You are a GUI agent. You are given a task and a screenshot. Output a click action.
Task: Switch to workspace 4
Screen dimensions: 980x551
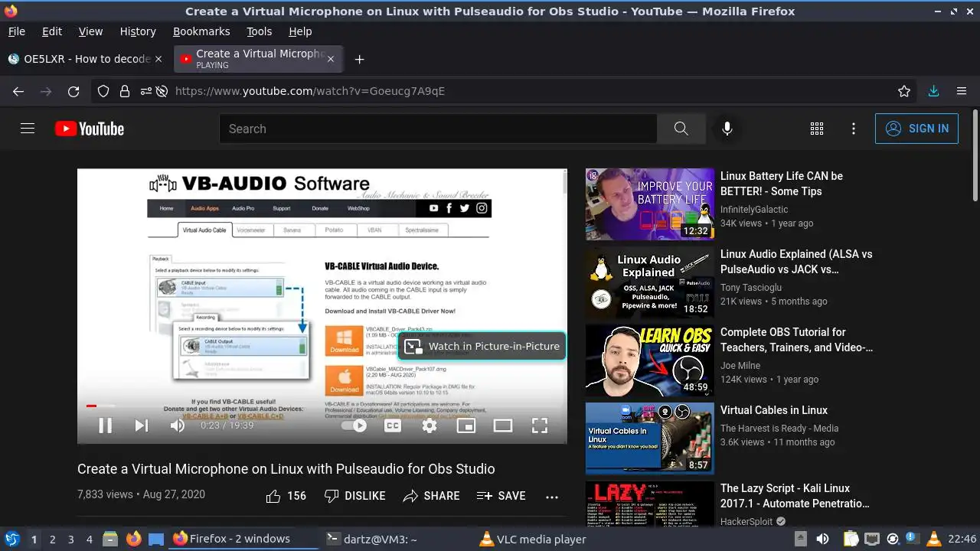click(x=90, y=540)
